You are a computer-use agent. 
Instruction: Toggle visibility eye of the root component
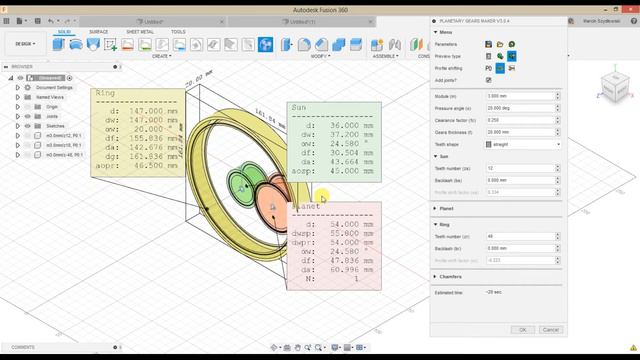(x=20, y=78)
